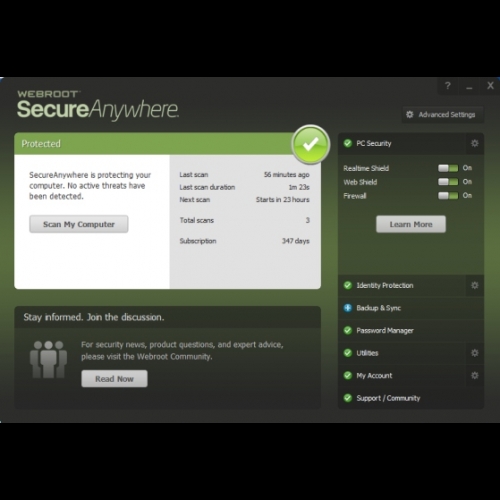Turn off the Firewall switch
Viewport: 500px width, 500px height.
(x=448, y=195)
